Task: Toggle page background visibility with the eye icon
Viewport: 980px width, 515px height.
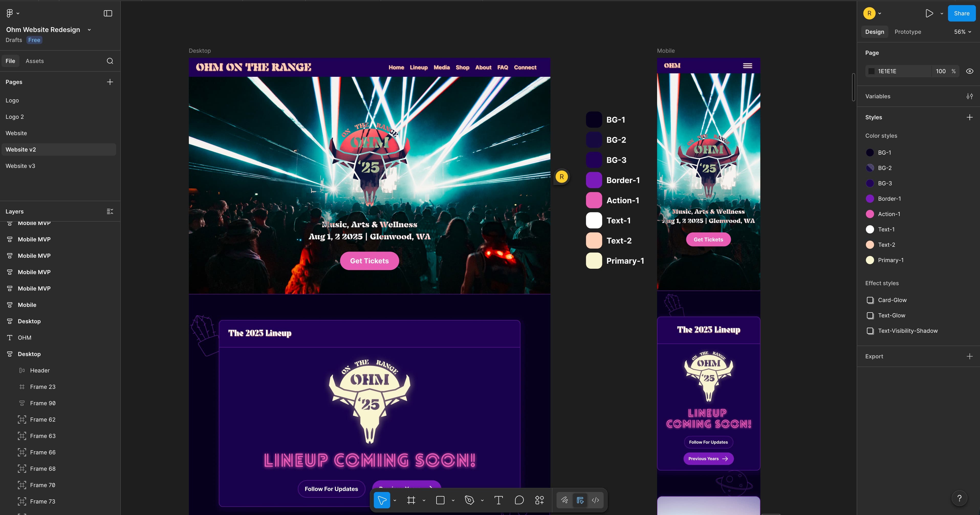Action: tap(969, 71)
